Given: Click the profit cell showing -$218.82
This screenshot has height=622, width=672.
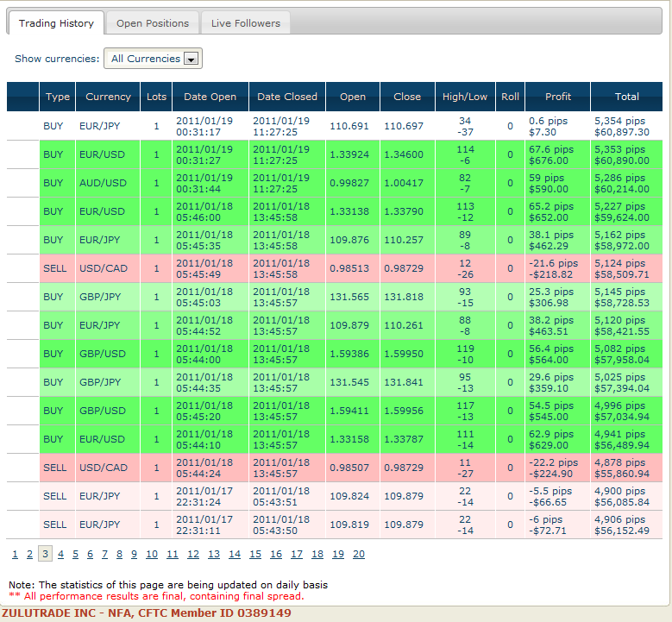Looking at the screenshot, I should 557,269.
